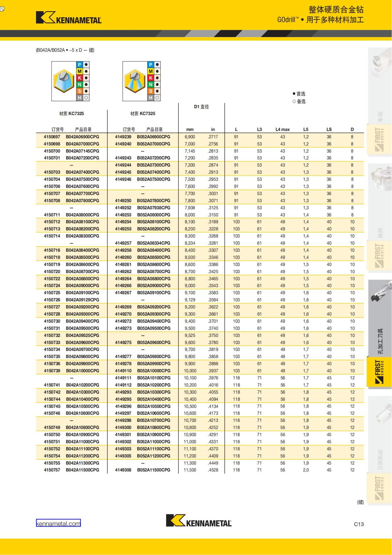The height and width of the screenshot is (555, 392).
Task: Click the red K material swatch in first legend
Action: click(79, 78)
